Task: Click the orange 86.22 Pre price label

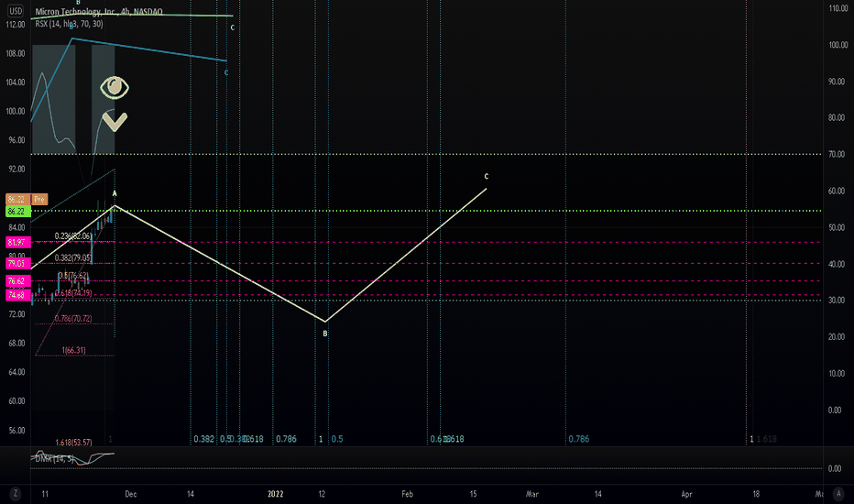Action: click(x=27, y=200)
